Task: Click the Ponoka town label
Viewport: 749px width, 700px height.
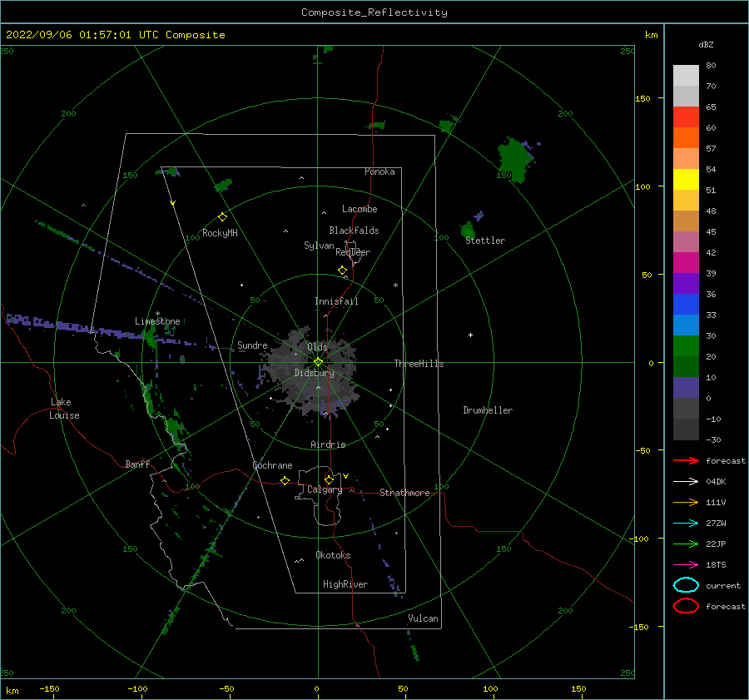Action: pos(379,171)
